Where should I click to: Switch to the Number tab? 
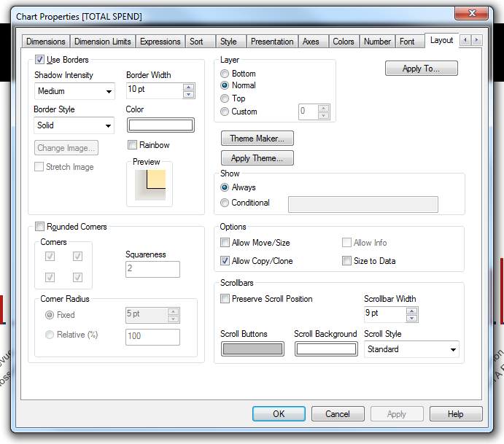pyautogui.click(x=377, y=42)
